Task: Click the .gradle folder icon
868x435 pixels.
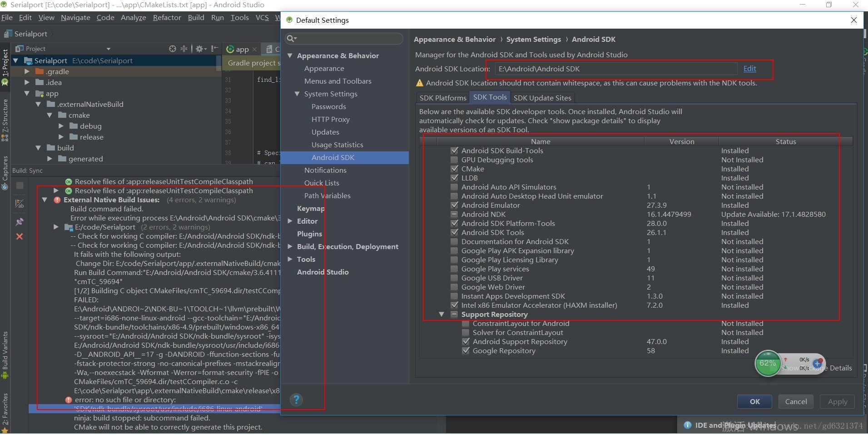Action: point(40,71)
